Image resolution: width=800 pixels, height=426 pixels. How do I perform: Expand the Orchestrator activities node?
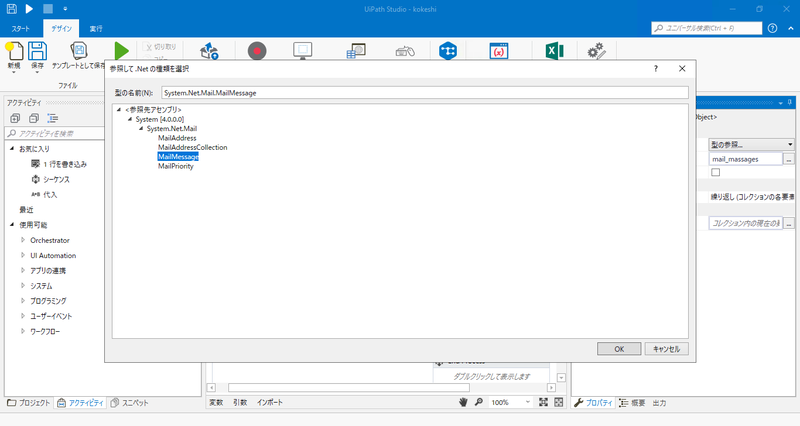tap(23, 240)
